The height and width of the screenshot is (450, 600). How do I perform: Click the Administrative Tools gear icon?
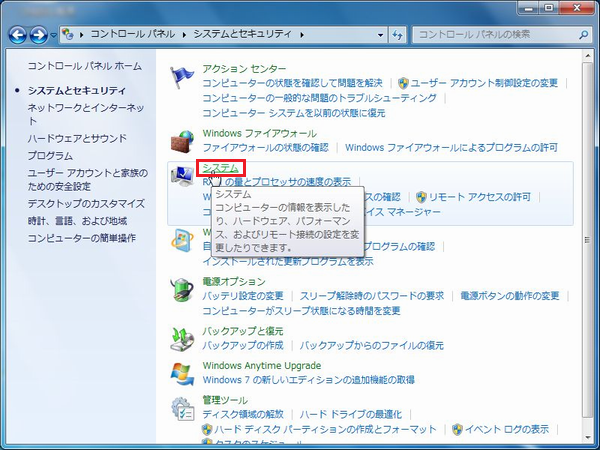pyautogui.click(x=183, y=410)
